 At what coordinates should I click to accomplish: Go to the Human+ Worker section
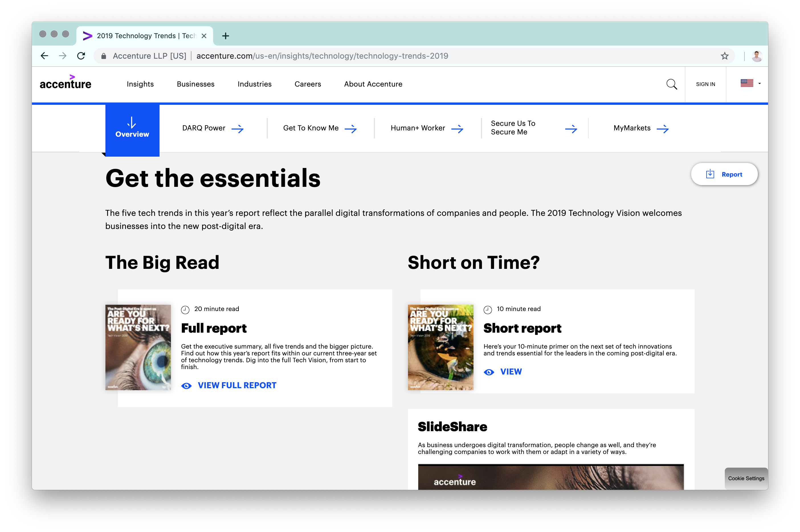pos(417,128)
